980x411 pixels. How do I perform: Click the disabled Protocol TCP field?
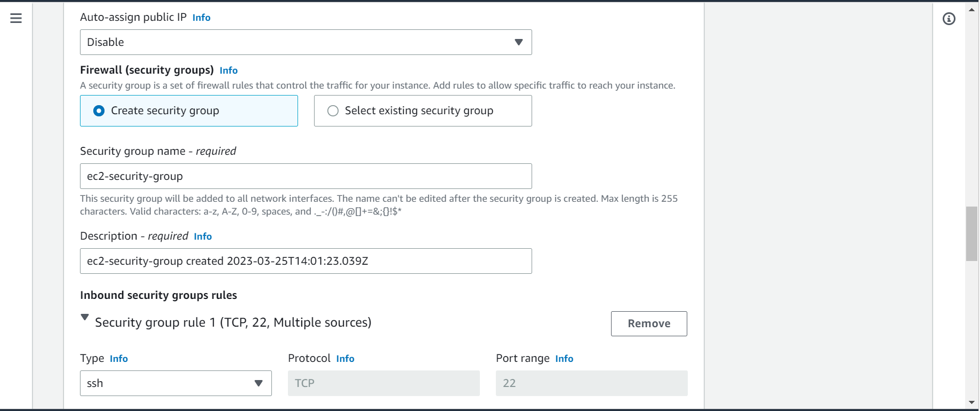[384, 383]
